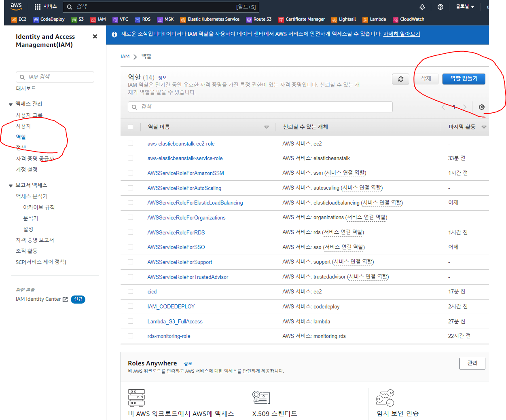
Task: Click the 역할 만들기 button
Action: pyautogui.click(x=464, y=79)
